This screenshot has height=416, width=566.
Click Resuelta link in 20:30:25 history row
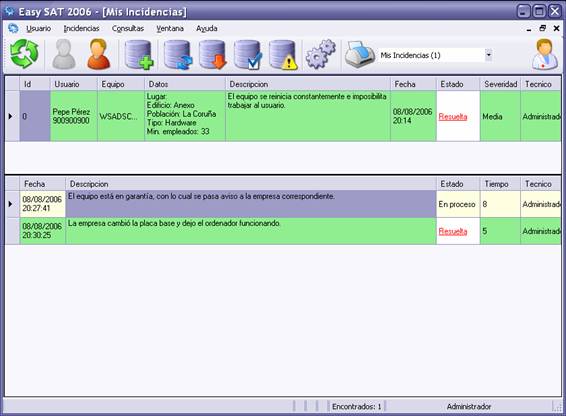(453, 231)
